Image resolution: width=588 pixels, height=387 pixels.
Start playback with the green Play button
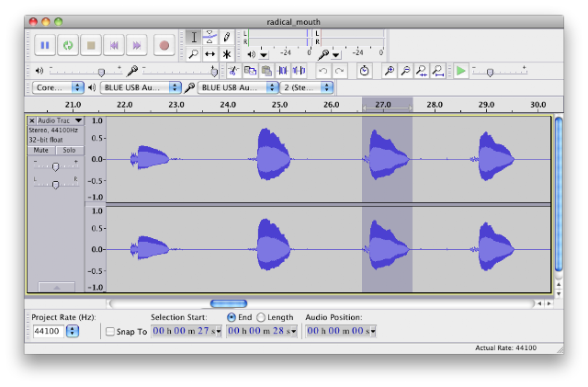(x=68, y=45)
